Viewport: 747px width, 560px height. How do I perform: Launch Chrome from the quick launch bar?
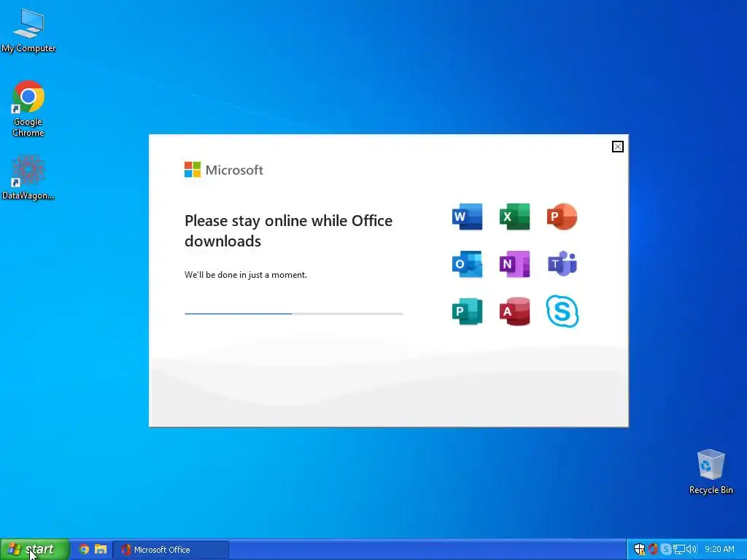click(84, 549)
